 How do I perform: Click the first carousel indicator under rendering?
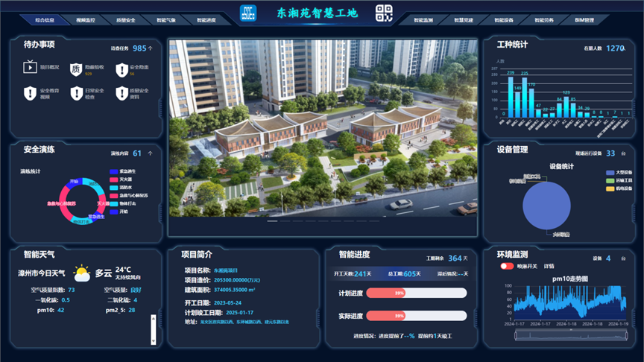(272, 220)
